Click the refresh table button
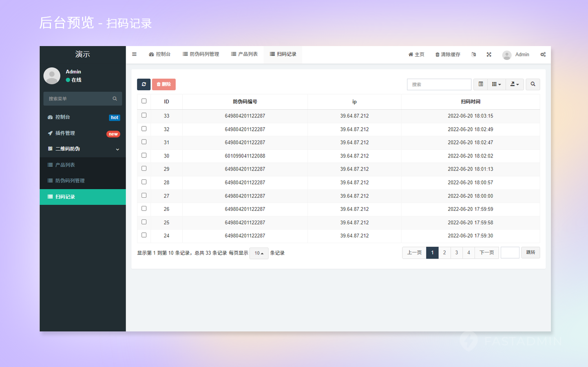 (x=144, y=84)
